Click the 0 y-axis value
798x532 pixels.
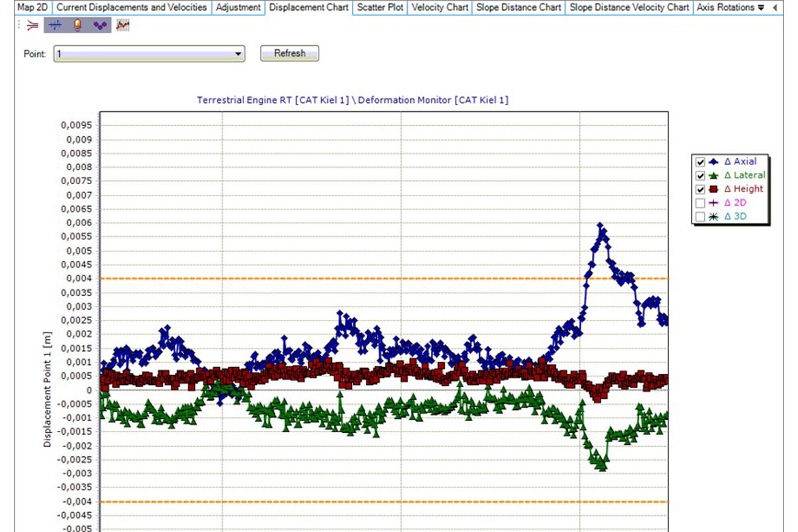pos(90,390)
